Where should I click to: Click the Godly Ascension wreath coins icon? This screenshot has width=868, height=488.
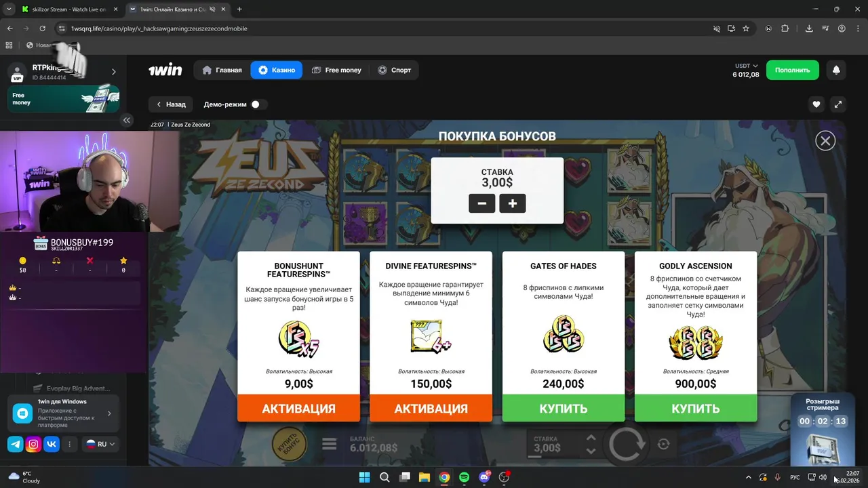[696, 342]
